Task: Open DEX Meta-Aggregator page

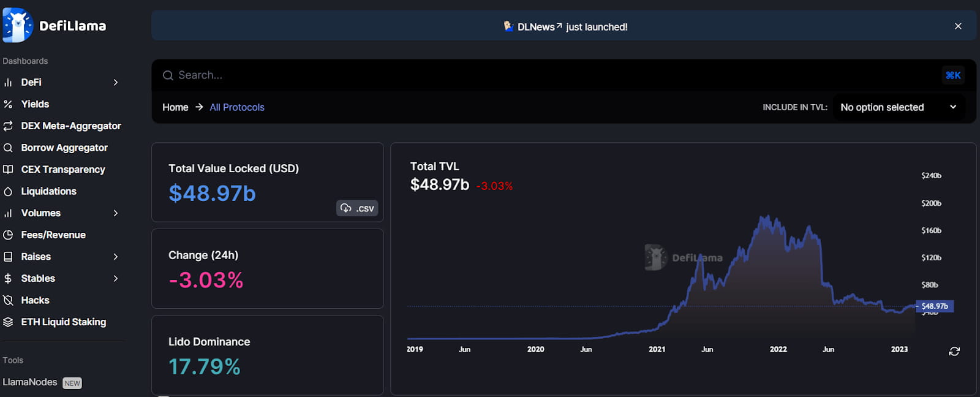Action: (x=71, y=126)
